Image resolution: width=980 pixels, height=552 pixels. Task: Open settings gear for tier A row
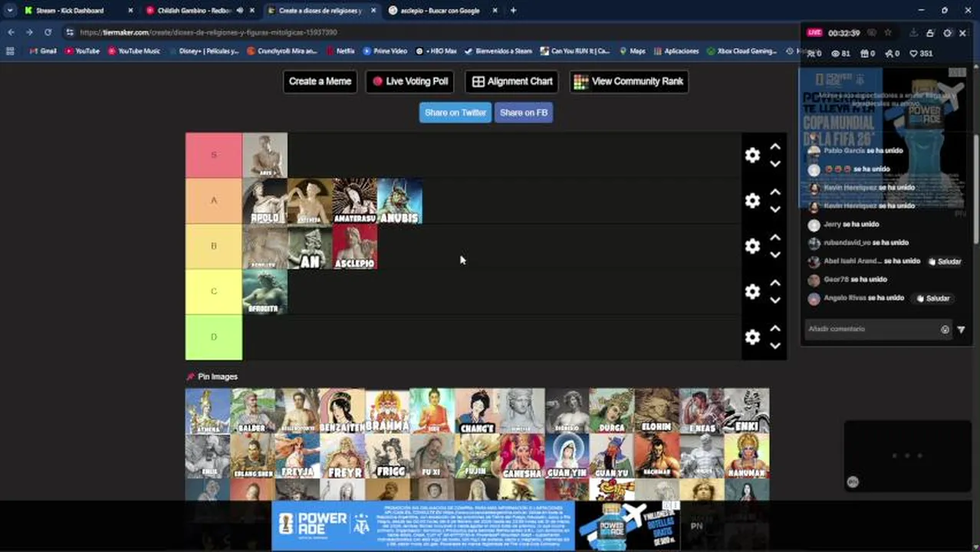752,201
